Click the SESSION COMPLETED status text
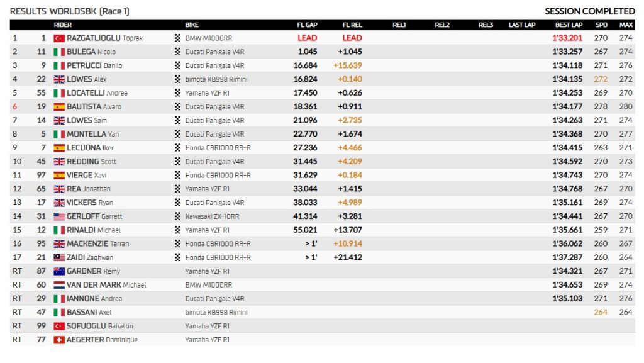The height and width of the screenshot is (363, 644). point(589,11)
